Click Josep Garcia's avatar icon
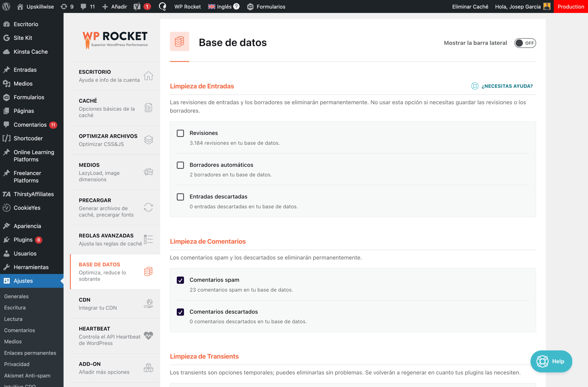Screen dimensions: 588x387 547,6
